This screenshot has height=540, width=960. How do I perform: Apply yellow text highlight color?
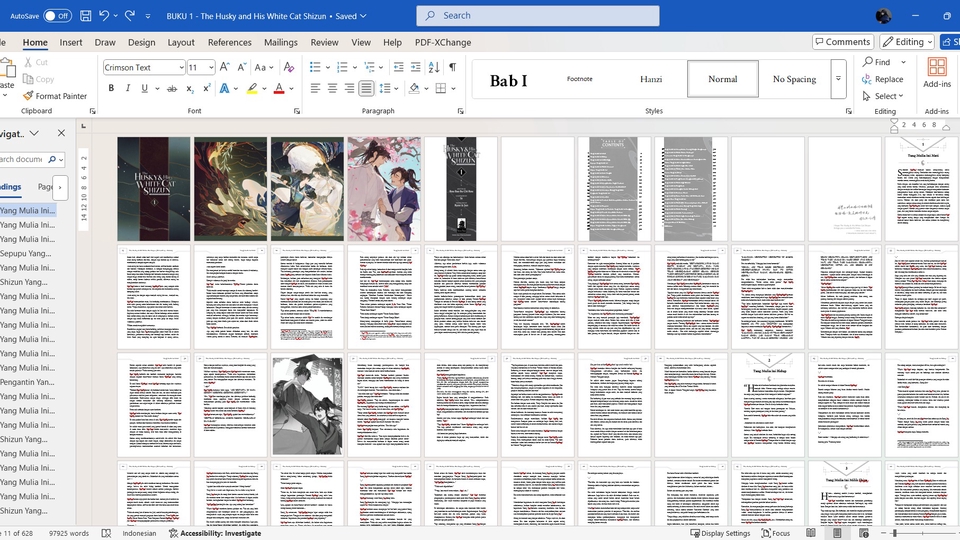click(252, 88)
